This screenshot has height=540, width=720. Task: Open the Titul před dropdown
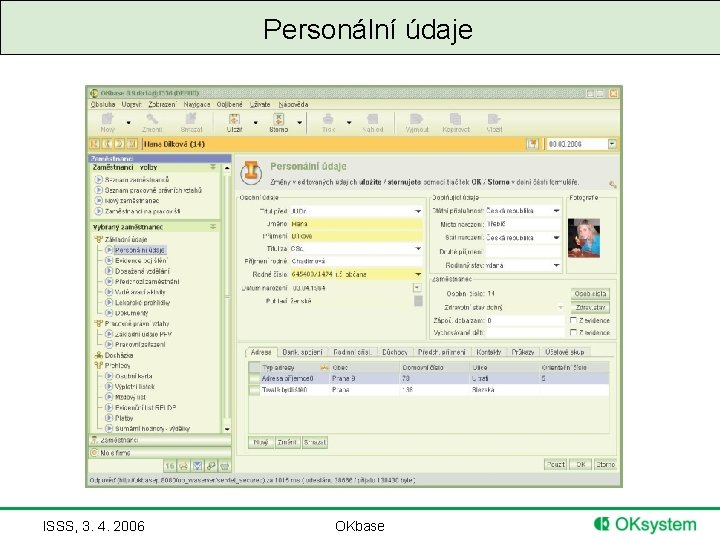tap(418, 211)
